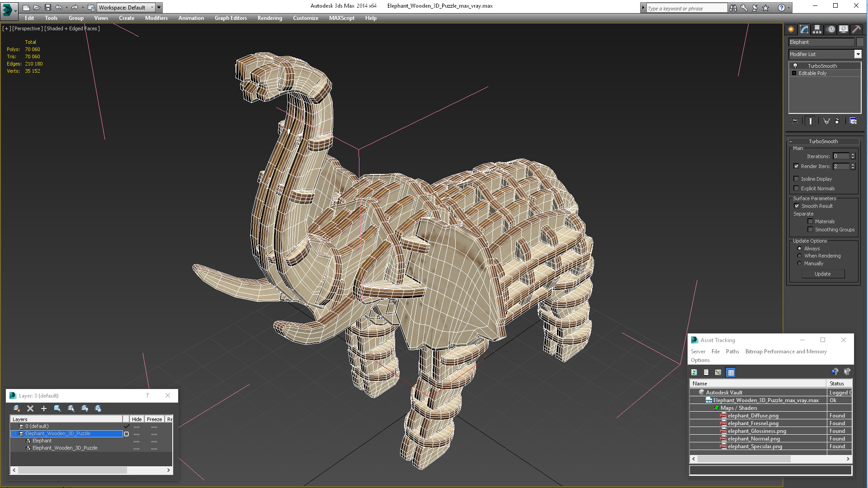This screenshot has height=488, width=868.
Task: Click the Update button
Action: 823,274
